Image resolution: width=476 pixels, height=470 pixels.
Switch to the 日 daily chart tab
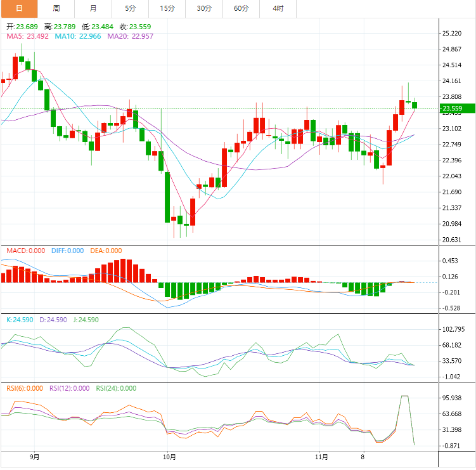[x=18, y=8]
